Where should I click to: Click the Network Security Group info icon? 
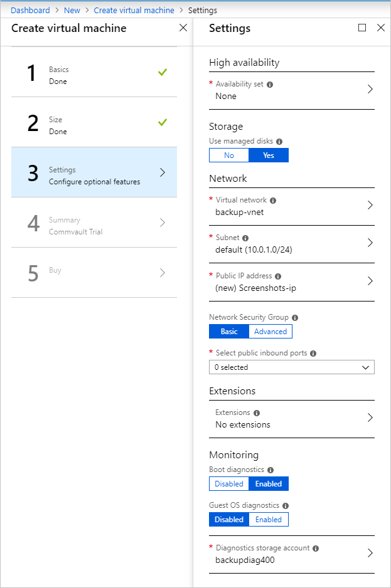click(295, 318)
